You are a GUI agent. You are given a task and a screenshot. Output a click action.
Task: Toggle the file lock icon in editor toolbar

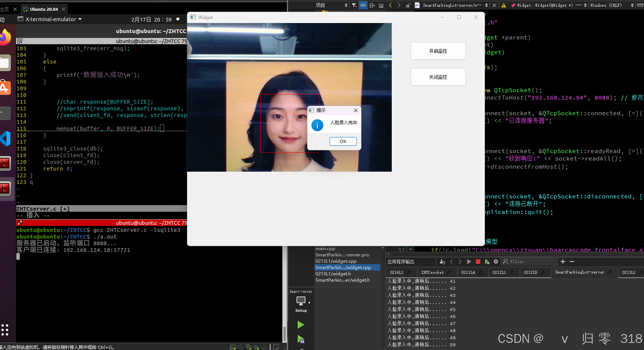click(x=408, y=5)
